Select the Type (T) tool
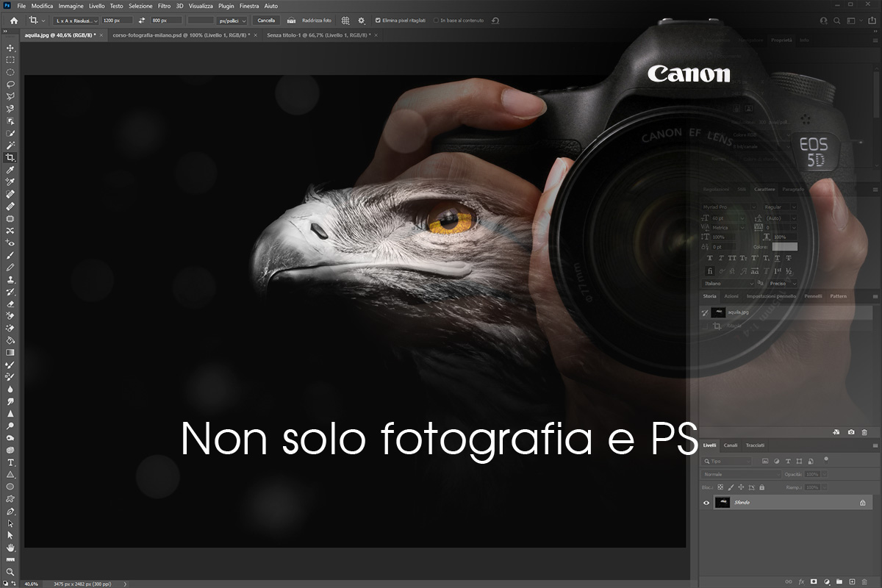Viewport: 882px width, 588px height. [x=10, y=462]
